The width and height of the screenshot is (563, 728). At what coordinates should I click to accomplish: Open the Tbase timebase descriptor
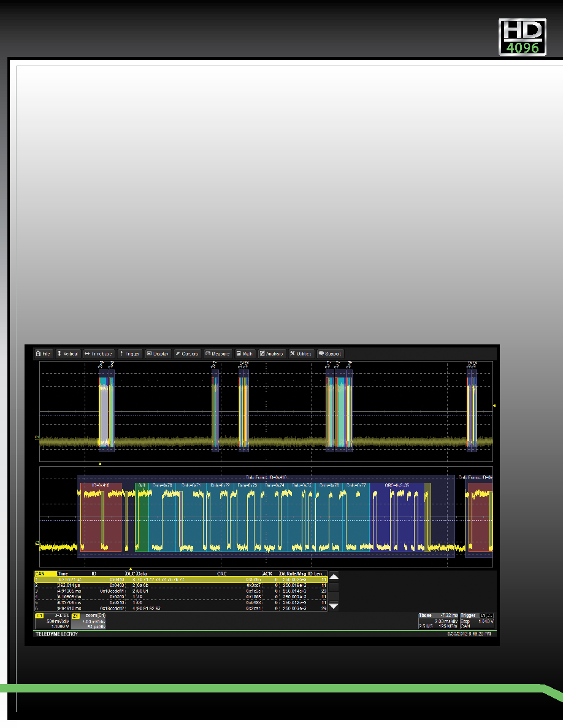pyautogui.click(x=438, y=621)
